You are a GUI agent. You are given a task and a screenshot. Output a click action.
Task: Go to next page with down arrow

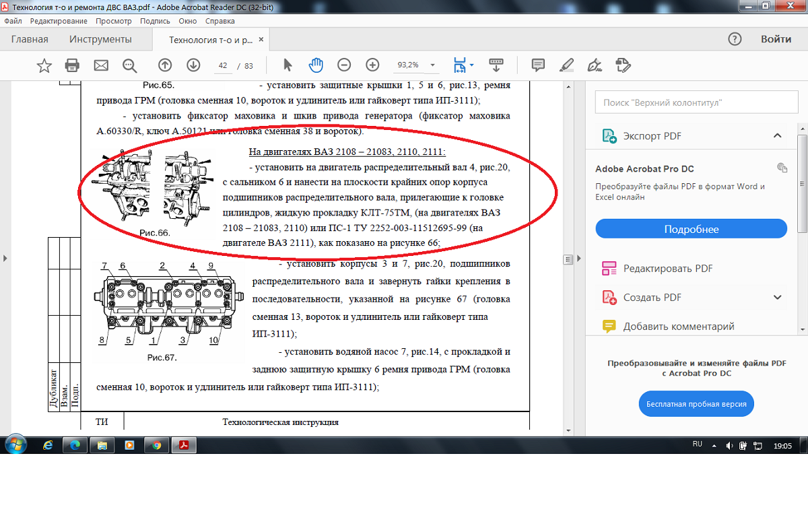[x=193, y=65]
